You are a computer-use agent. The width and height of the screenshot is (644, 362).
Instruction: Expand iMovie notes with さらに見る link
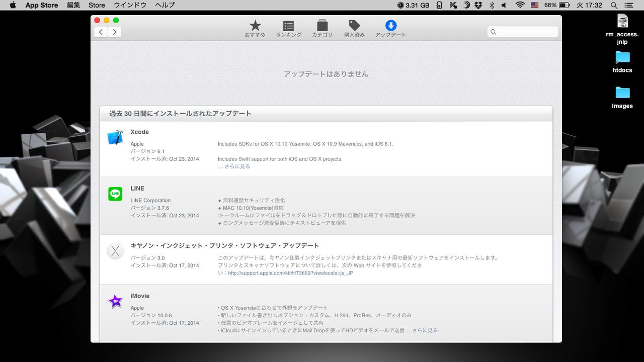tap(425, 330)
